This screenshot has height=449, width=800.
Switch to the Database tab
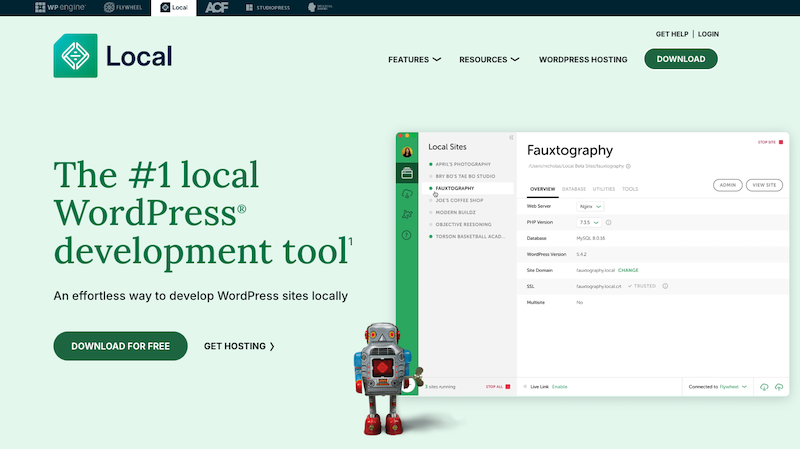574,188
